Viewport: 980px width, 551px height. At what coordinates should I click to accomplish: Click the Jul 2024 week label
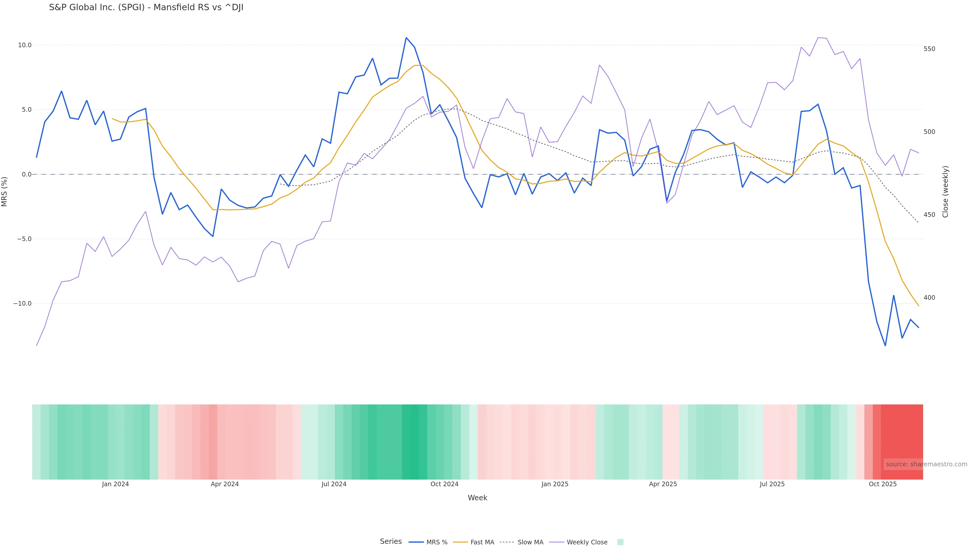coord(334,484)
